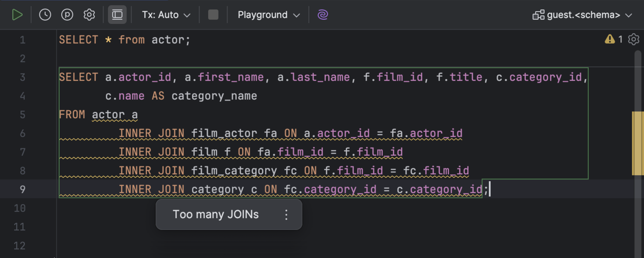This screenshot has height=258, width=644.
Task: Click line number 9 in the gutter
Action: [22, 189]
